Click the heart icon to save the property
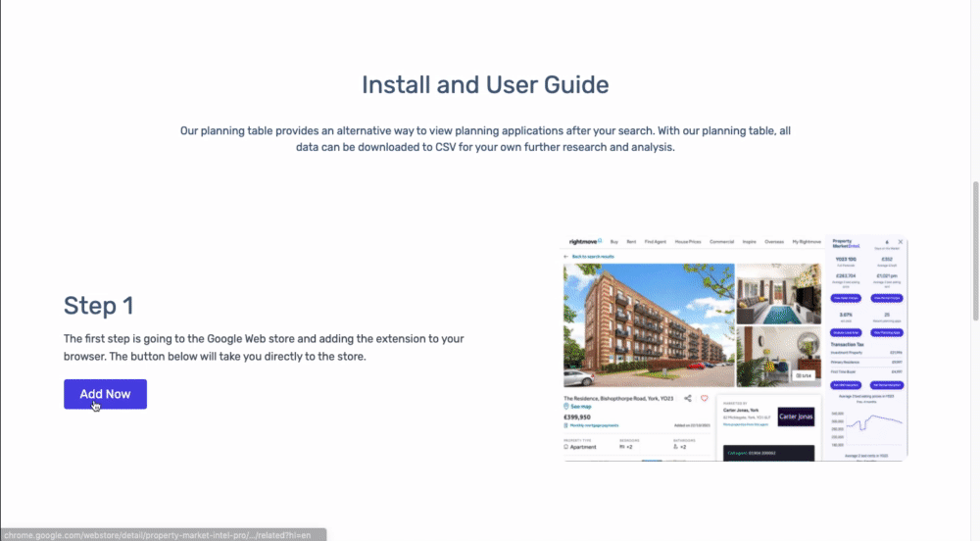This screenshot has width=980, height=541. click(x=704, y=399)
